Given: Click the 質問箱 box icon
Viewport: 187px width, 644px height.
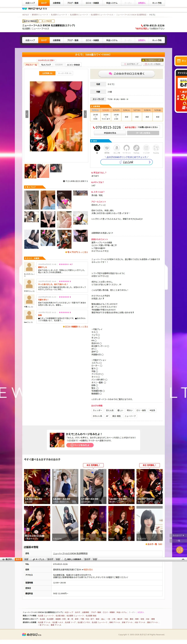Looking at the screenshot, I should click(107, 148).
